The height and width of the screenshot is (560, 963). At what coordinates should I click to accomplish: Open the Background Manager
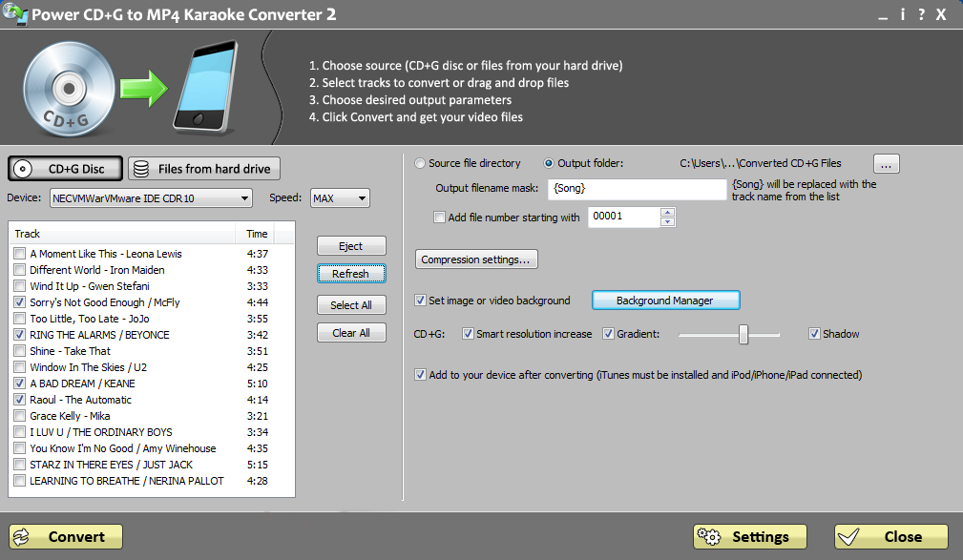665,301
